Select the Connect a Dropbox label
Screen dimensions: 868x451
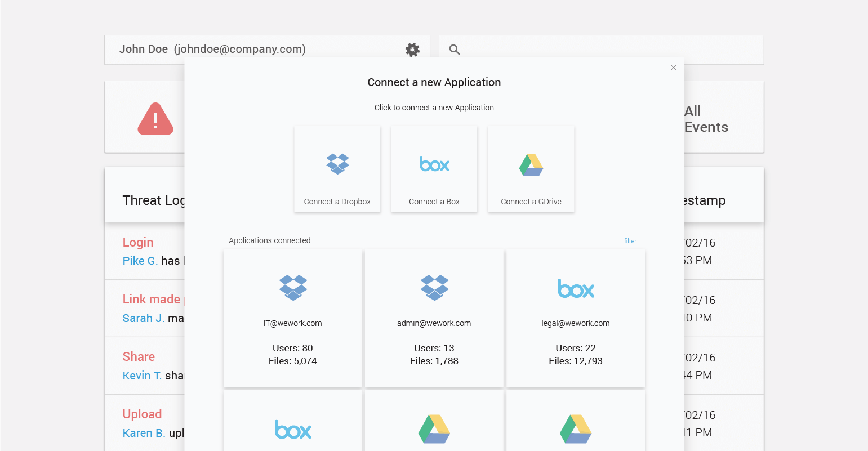tap(337, 202)
